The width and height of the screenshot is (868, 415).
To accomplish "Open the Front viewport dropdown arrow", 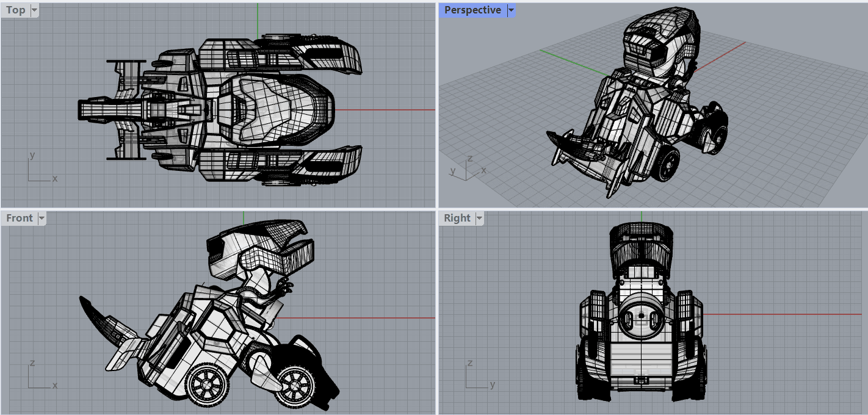I will (42, 218).
